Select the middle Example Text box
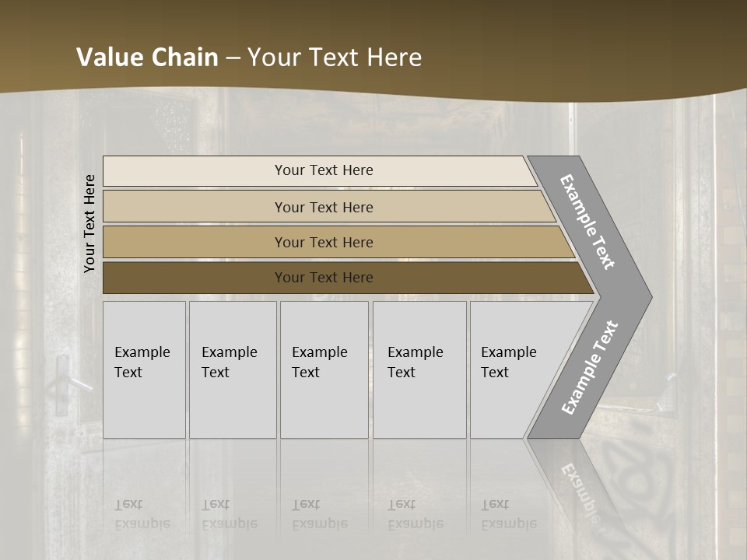747x560 pixels. pyautogui.click(x=324, y=369)
